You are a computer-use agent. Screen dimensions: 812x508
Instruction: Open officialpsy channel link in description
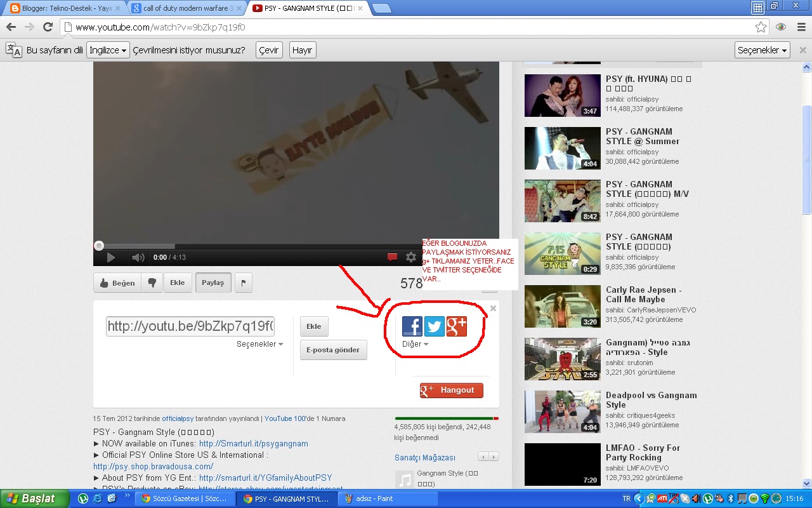(178, 419)
